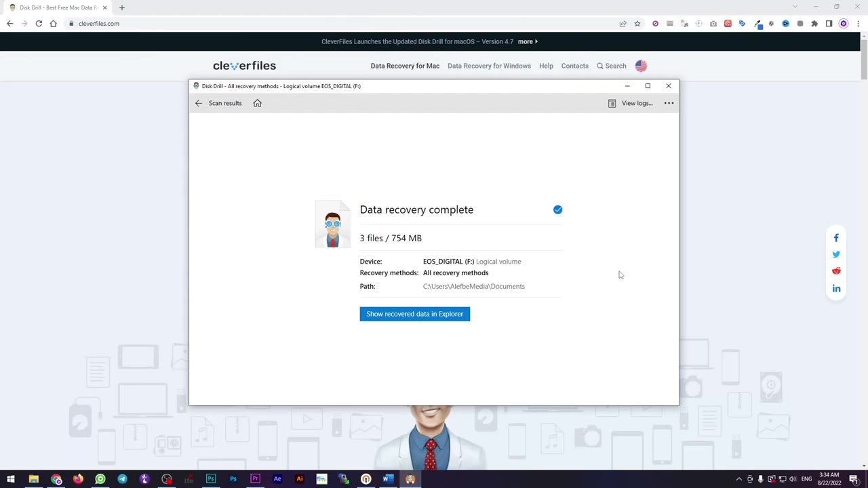Open the notification center
The width and height of the screenshot is (868, 488).
[854, 479]
